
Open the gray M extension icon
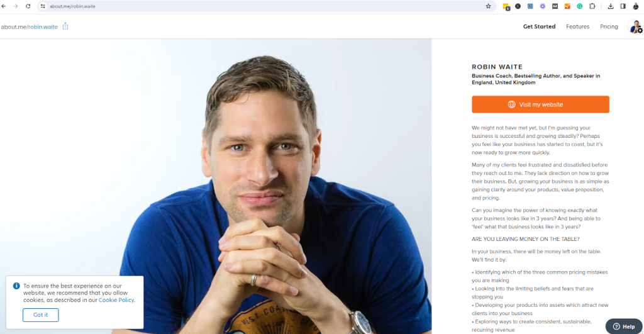tap(555, 6)
